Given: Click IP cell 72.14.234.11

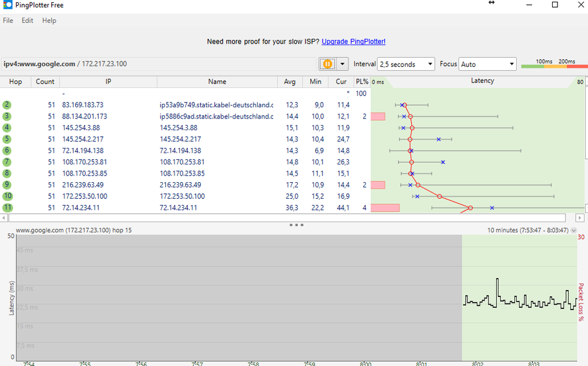Looking at the screenshot, I should (81, 207).
